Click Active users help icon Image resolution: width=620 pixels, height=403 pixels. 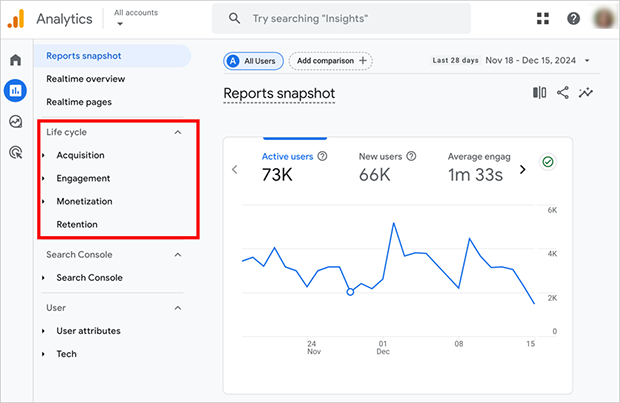[322, 156]
